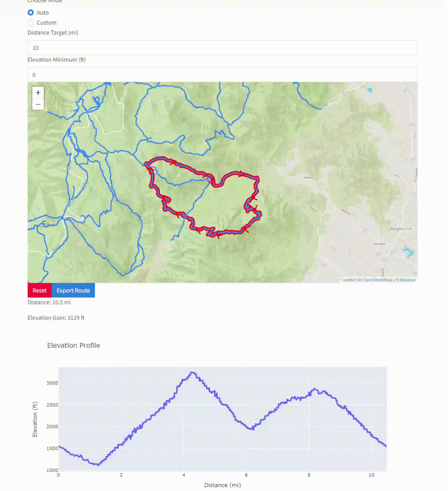This screenshot has width=448, height=491.
Task: Zoom out on the trail map
Action: (38, 104)
